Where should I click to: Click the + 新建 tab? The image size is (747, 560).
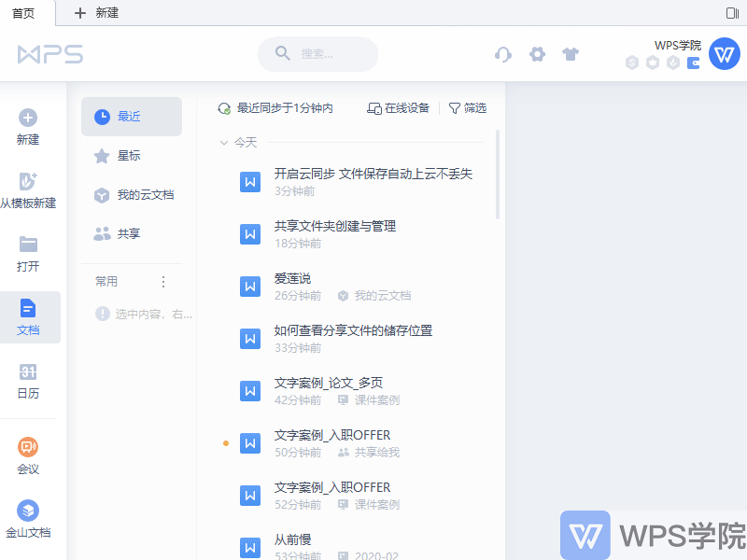pos(97,13)
